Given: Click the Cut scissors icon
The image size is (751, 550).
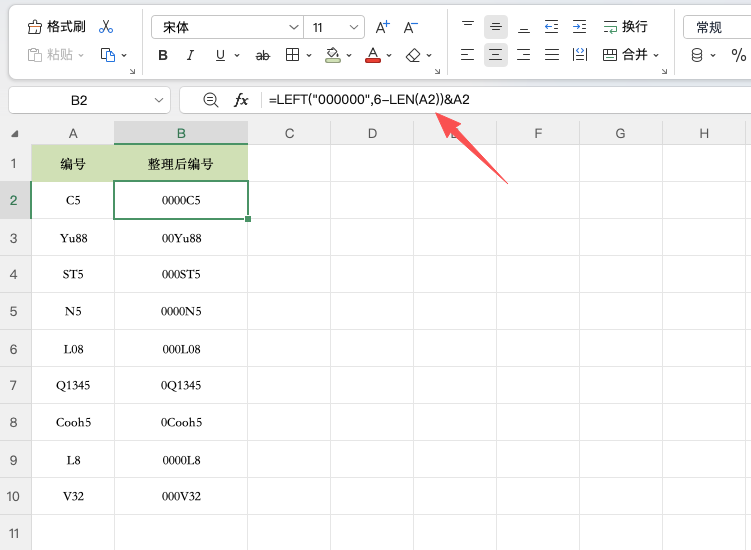Looking at the screenshot, I should (x=106, y=27).
